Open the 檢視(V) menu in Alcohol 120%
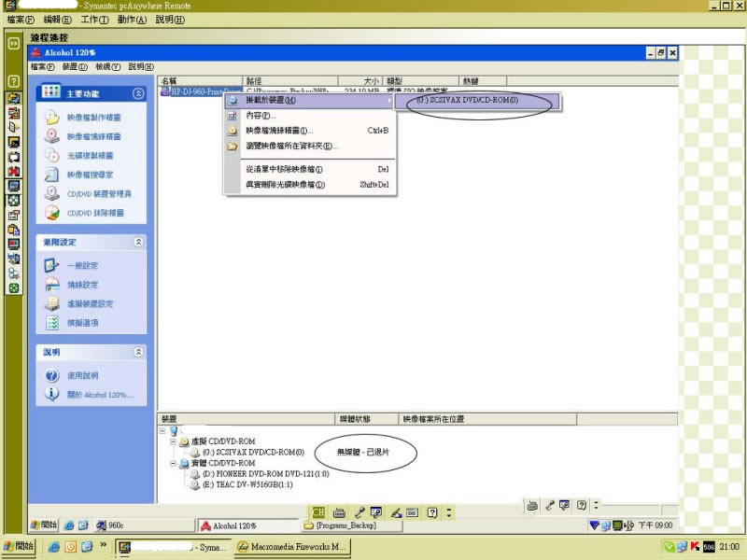 pyautogui.click(x=107, y=66)
